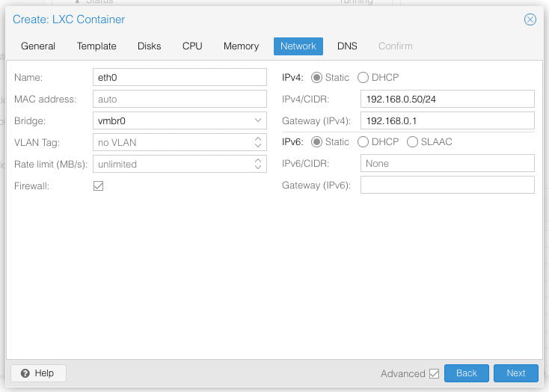Expand the Bridge vmbr0 dropdown
Screen dimensions: 549x392
258,120
